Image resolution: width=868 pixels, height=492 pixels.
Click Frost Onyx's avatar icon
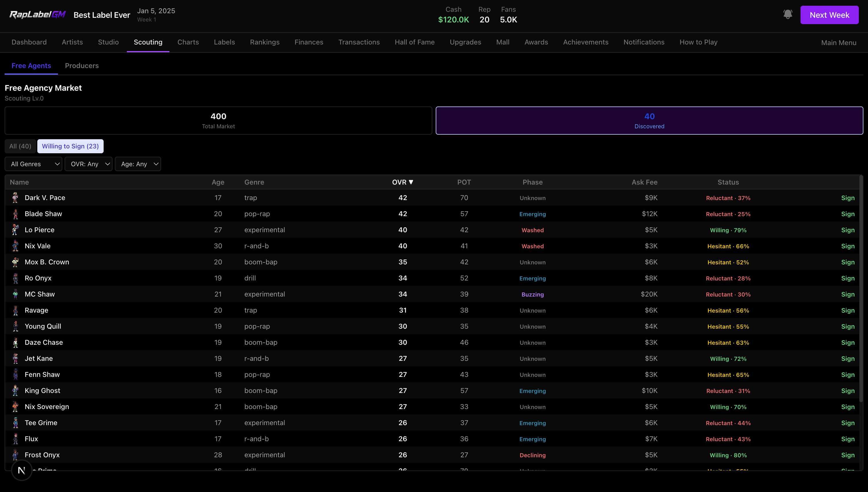coord(15,455)
